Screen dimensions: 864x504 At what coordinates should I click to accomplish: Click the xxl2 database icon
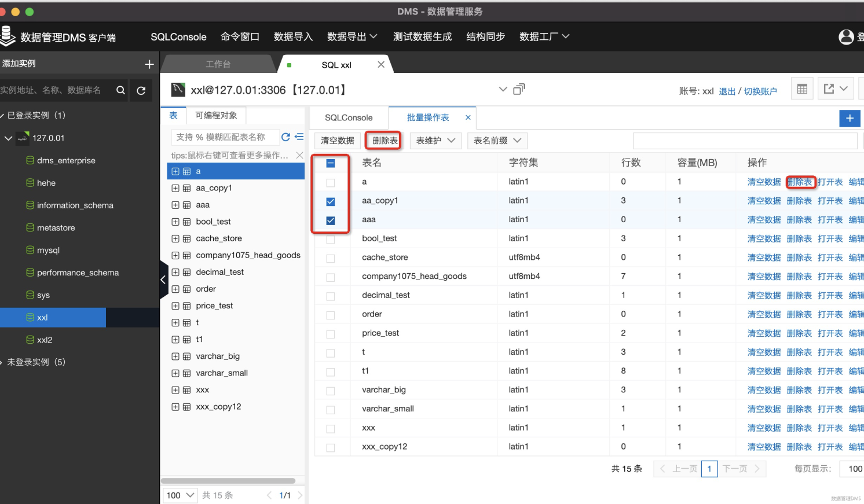pyautogui.click(x=30, y=340)
